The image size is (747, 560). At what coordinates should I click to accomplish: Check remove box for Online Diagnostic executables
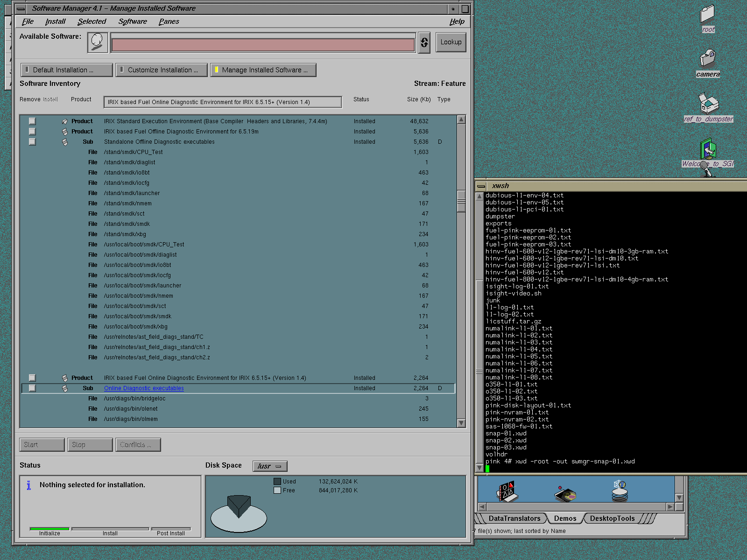pos(32,388)
